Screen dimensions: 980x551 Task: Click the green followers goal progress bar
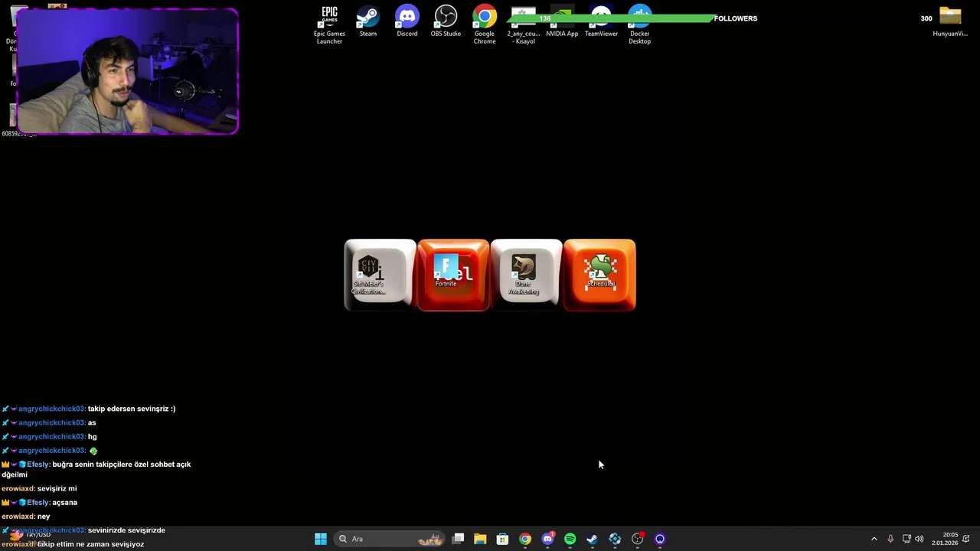[610, 18]
